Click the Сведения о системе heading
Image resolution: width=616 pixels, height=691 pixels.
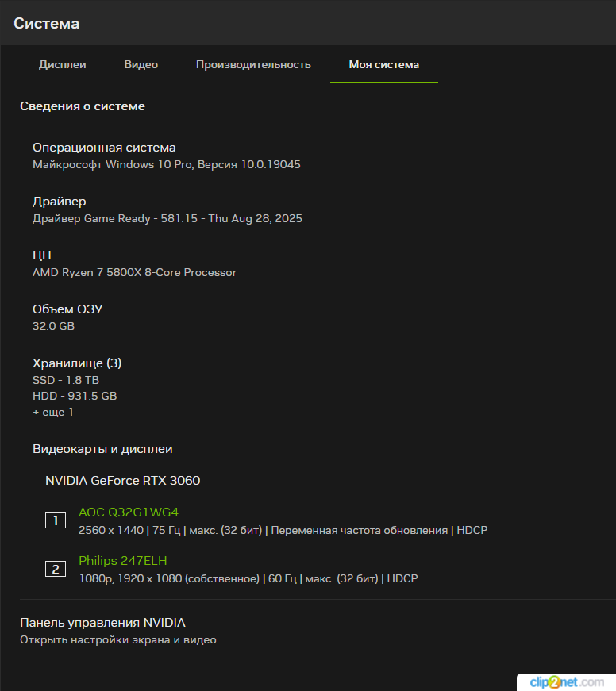83,106
